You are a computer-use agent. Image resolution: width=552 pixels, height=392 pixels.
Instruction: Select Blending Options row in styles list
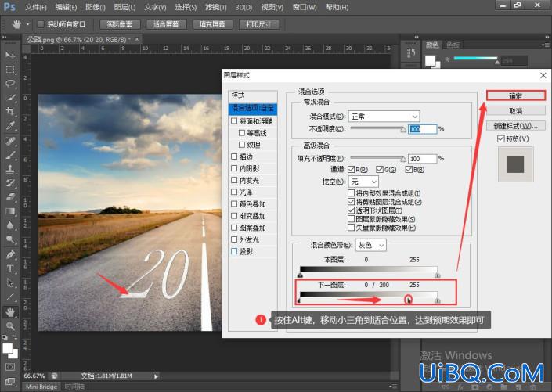click(253, 108)
